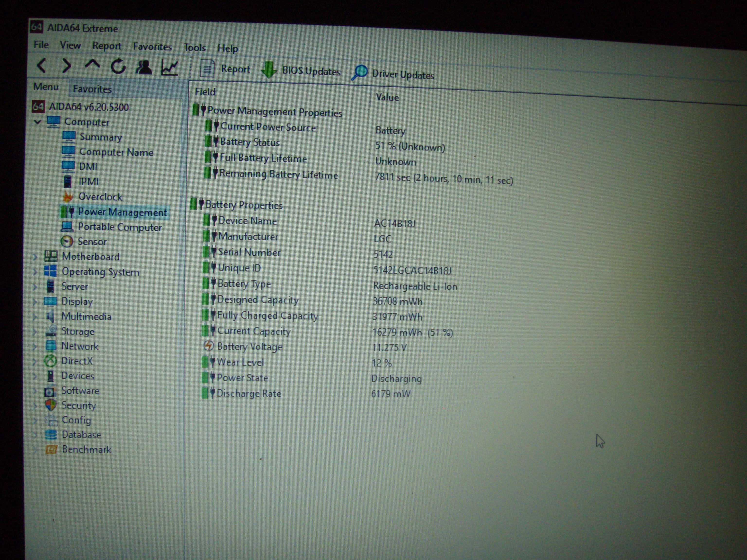Click the Forward arrow toolbar icon
This screenshot has height=560, width=747.
pos(67,65)
